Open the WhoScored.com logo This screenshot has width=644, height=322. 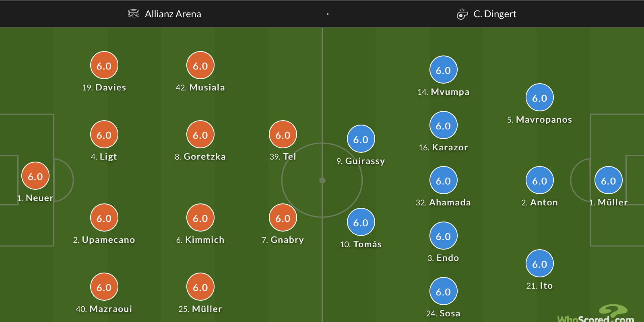point(597,315)
